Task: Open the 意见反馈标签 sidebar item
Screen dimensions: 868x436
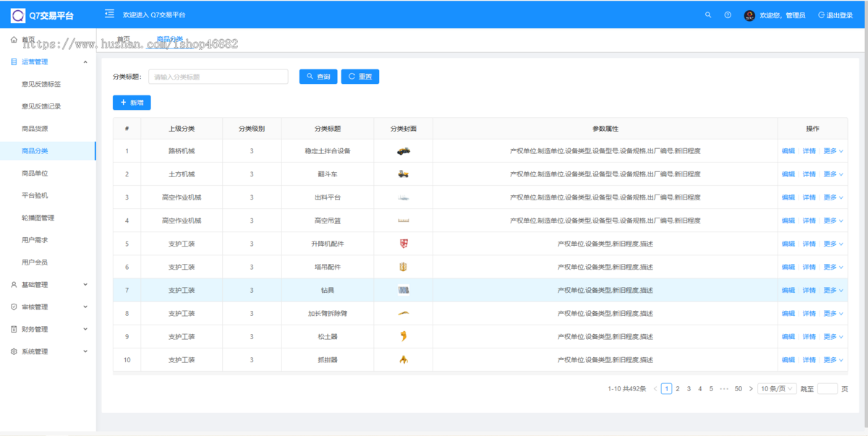Action: pos(41,85)
